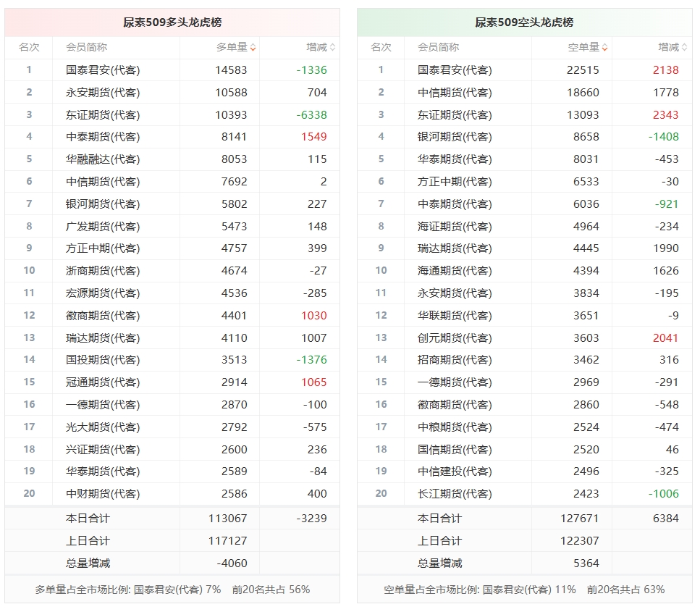The width and height of the screenshot is (700, 612).
Task: Select 浙商期货(代客) row
Action: 172,271
